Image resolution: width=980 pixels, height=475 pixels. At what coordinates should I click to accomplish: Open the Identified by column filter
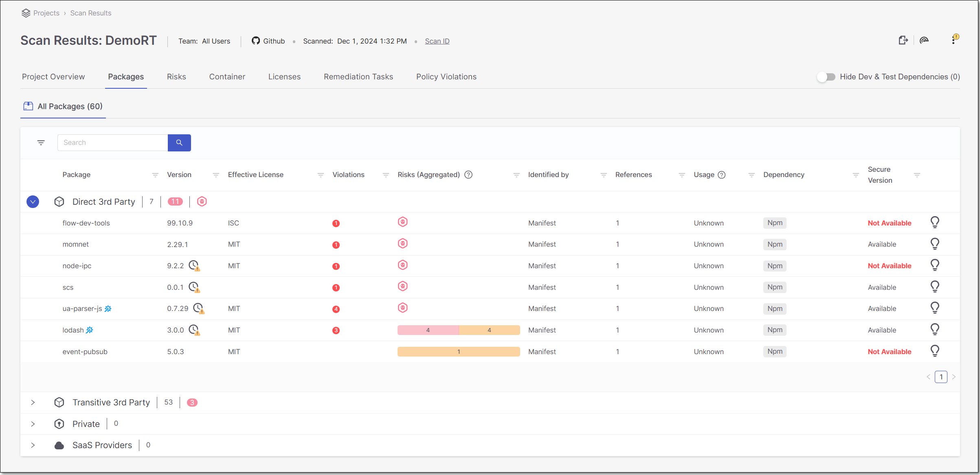pos(604,175)
